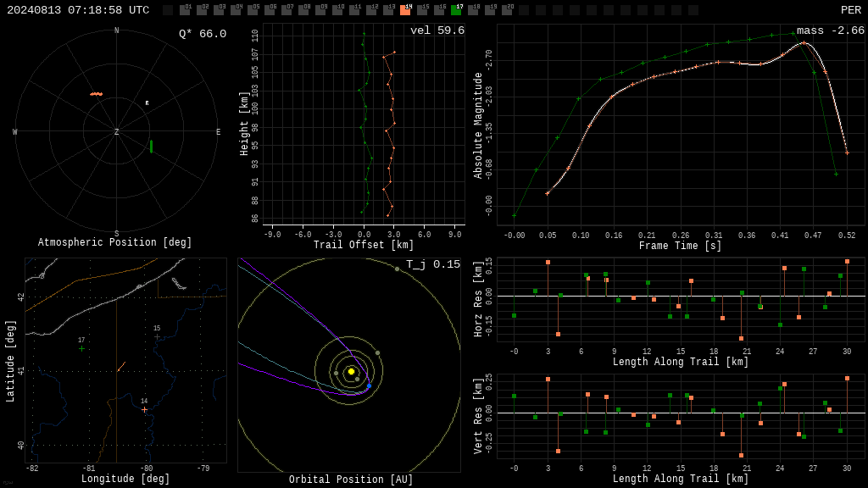Screen dimensions: 868x488
Task: Click the green station 17 cross on map
Action: 82,348
